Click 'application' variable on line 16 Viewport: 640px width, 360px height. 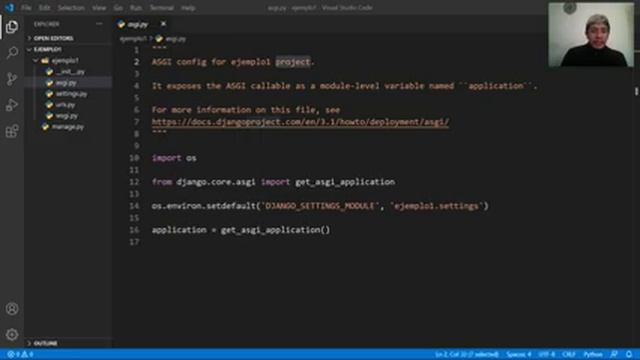point(179,230)
